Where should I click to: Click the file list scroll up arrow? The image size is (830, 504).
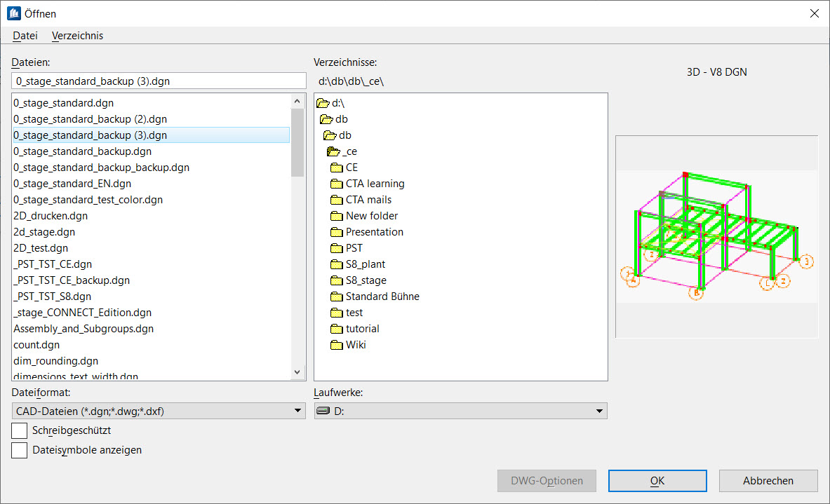(297, 101)
